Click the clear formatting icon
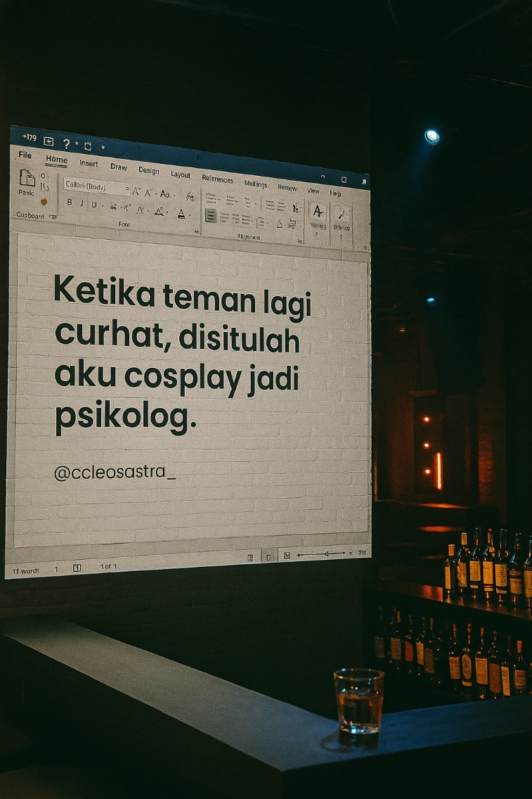The width and height of the screenshot is (532, 799). pos(190,197)
